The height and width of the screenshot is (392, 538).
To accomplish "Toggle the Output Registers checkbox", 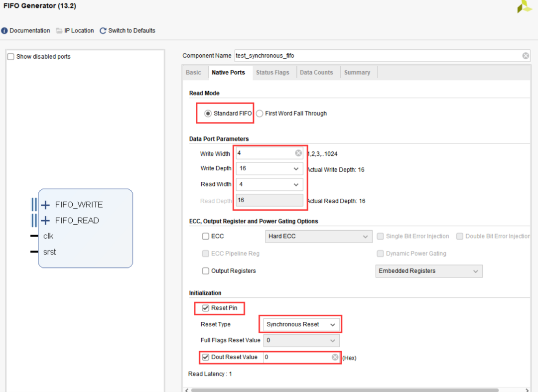I will pos(206,271).
